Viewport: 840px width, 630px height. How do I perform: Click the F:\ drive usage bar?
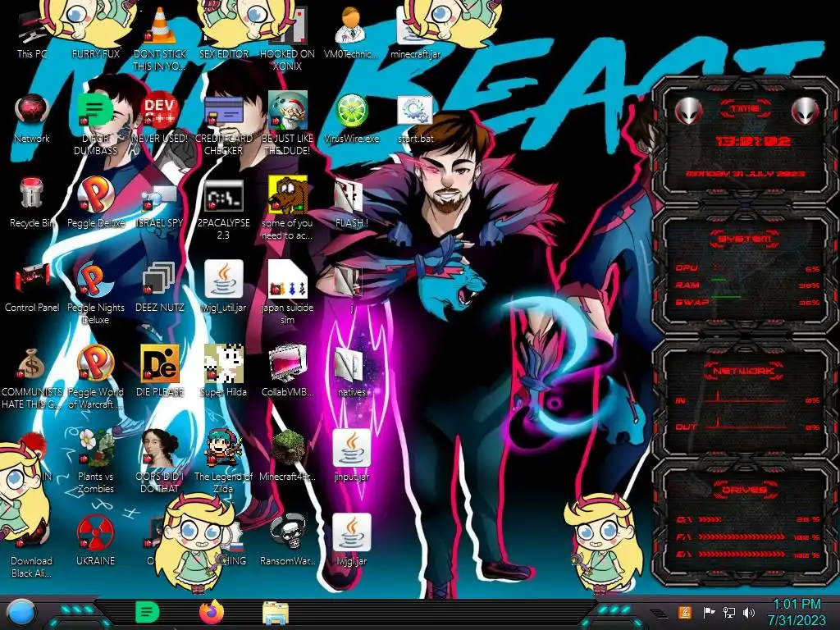tap(742, 536)
